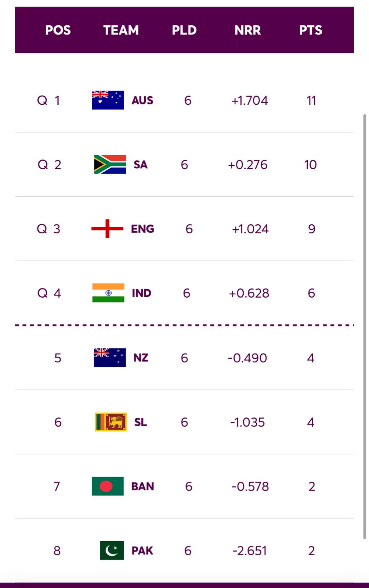Click the New Zealand flag icon
The image size is (369, 588).
[x=109, y=358]
